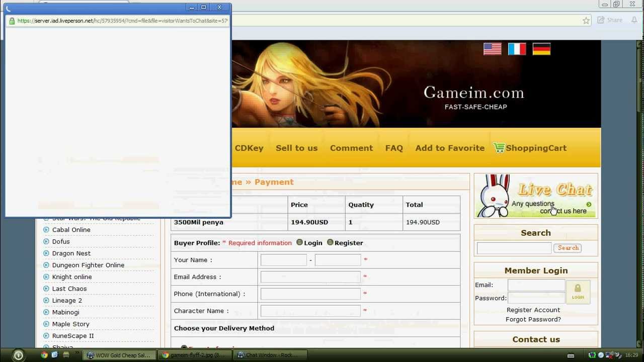Click the bullet icon beside Dragon Nest

(x=46, y=253)
